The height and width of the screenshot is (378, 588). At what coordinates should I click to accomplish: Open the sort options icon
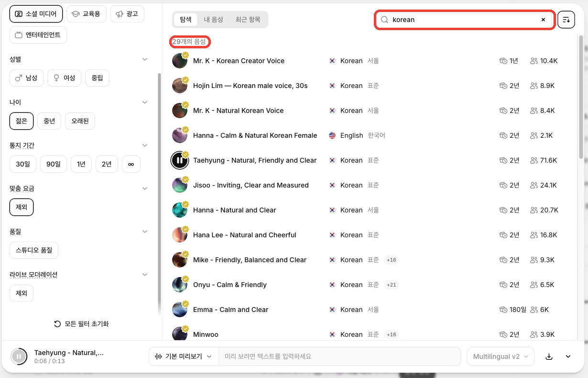click(x=566, y=20)
